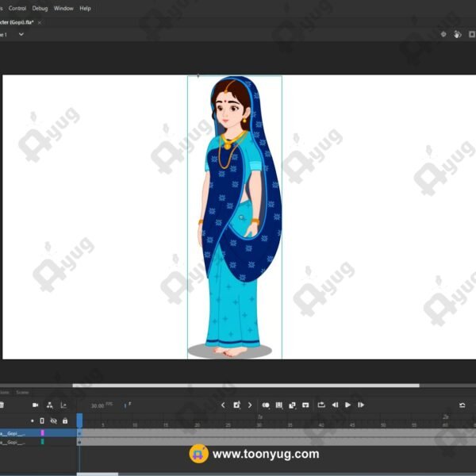
Task: Toggle onion skin button
Action: tap(266, 405)
